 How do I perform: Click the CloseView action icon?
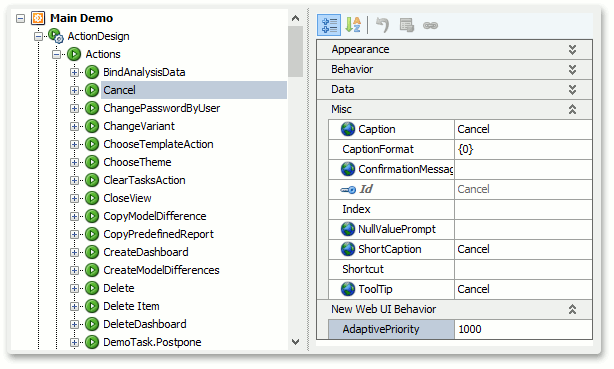[x=92, y=198]
